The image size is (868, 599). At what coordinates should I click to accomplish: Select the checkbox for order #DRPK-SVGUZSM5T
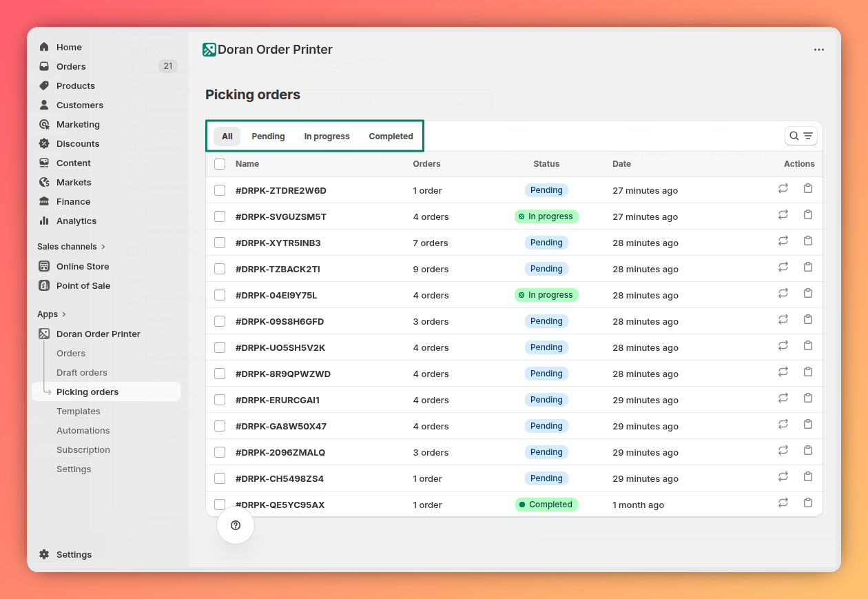click(220, 216)
